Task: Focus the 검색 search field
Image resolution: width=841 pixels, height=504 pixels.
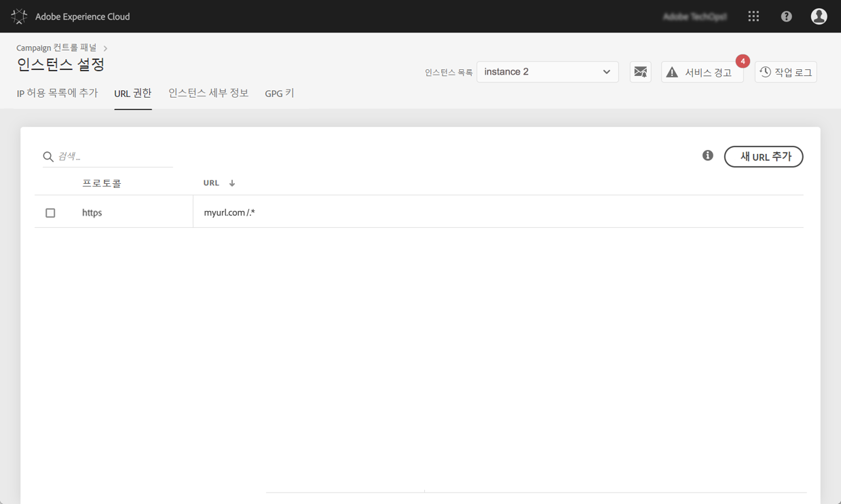Action: coord(108,157)
